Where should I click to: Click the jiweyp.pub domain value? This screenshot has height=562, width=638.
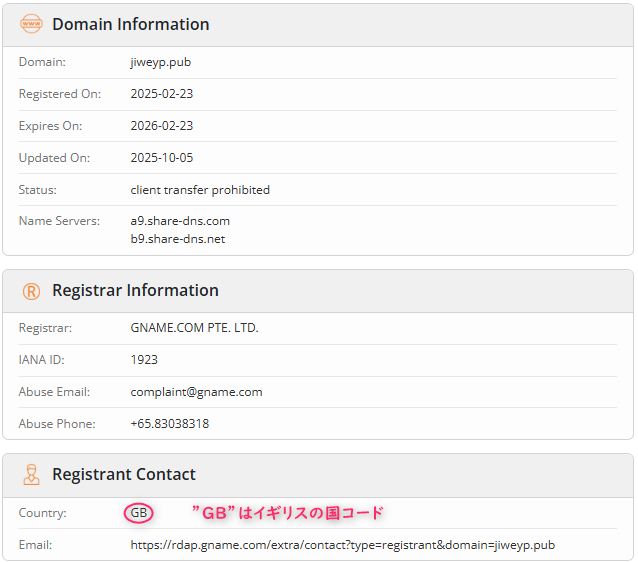[x=160, y=62]
